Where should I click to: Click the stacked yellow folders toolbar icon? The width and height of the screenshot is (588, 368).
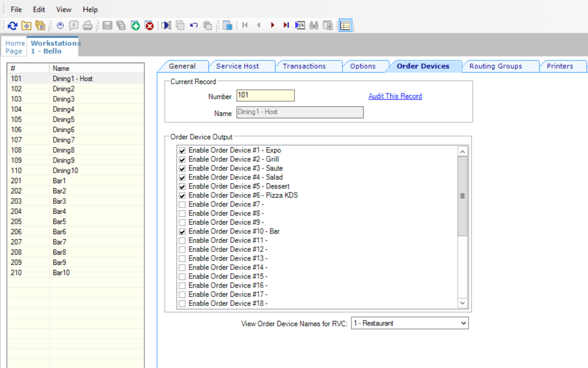click(x=40, y=25)
